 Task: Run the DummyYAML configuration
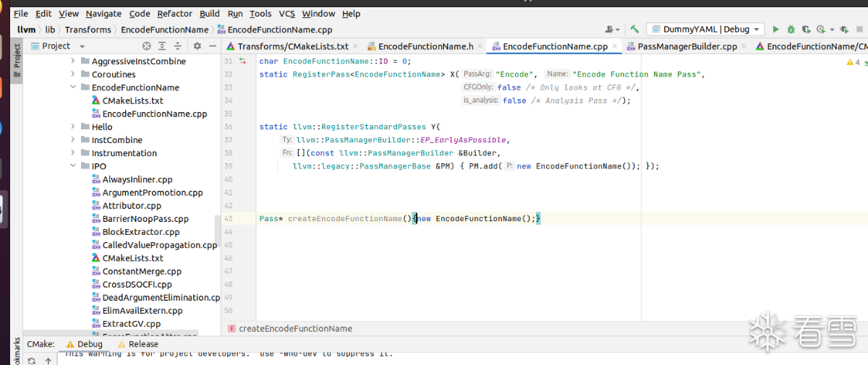(776, 30)
